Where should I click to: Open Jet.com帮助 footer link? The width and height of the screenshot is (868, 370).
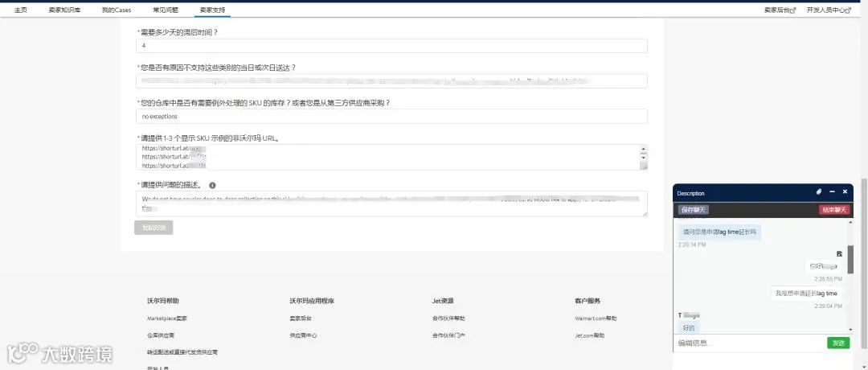click(x=590, y=335)
